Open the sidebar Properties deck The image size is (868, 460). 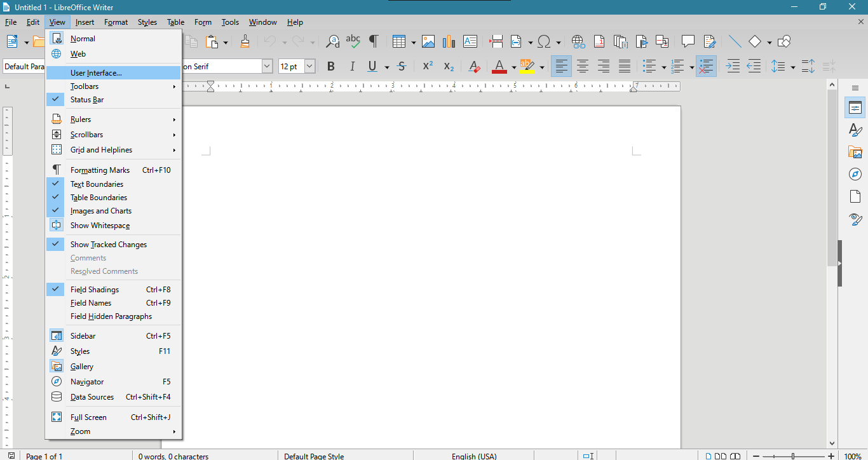click(855, 107)
